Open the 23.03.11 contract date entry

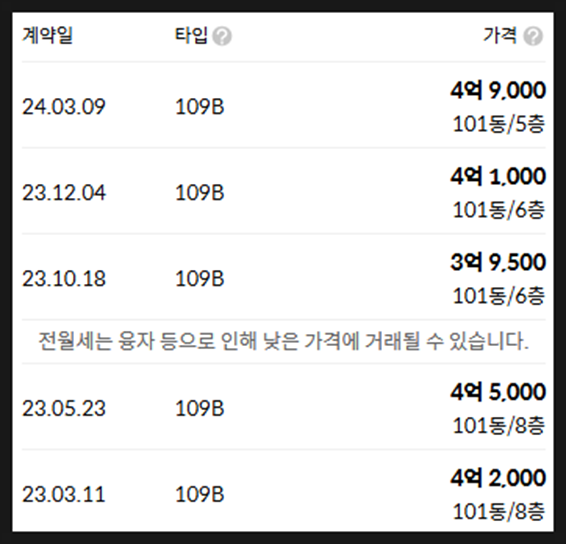click(x=64, y=494)
